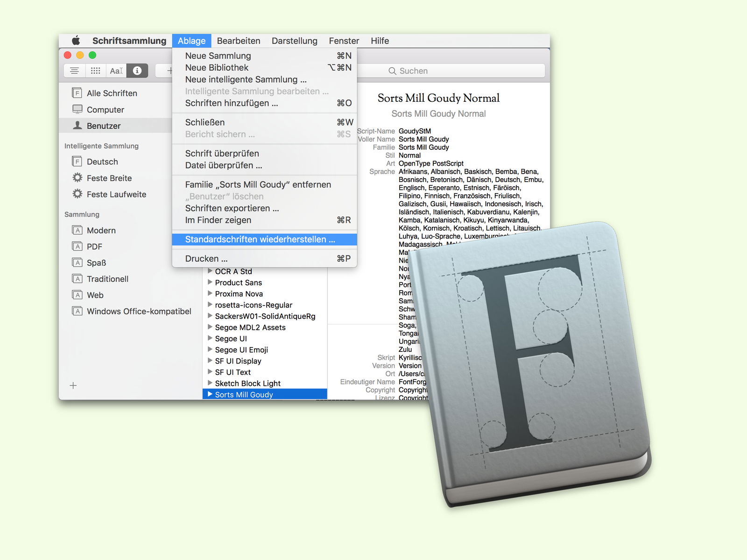Open the Schriftsammlung app menu
Viewport: 747px width, 560px height.
coord(129,41)
